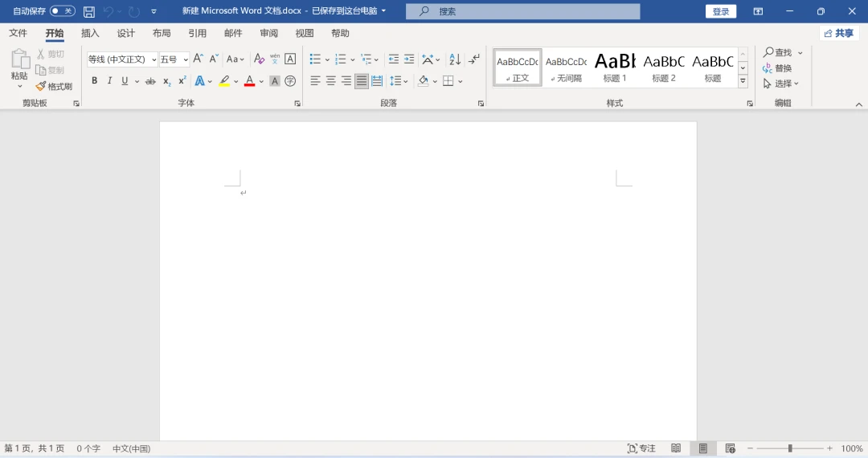
Task: Click the 粘贴 paste icon
Action: tap(19, 60)
